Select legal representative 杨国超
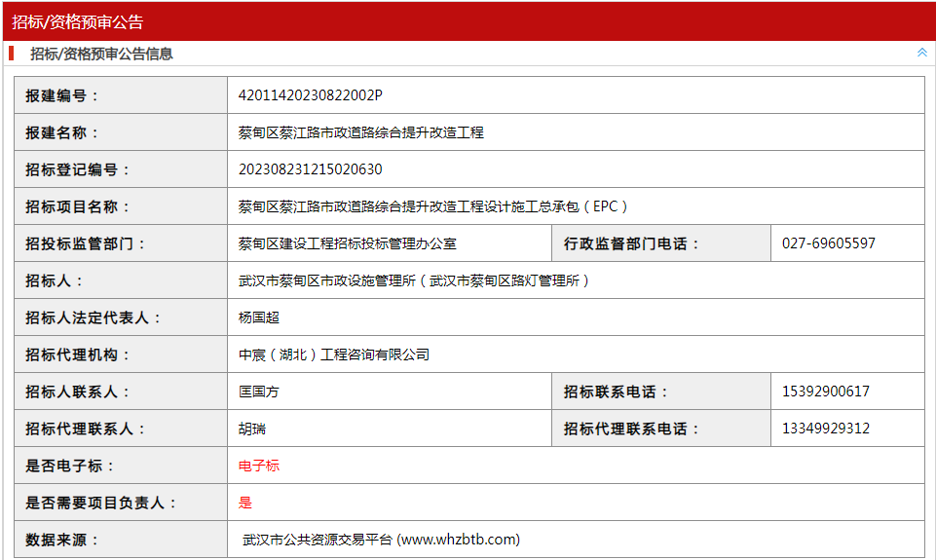 [259, 317]
